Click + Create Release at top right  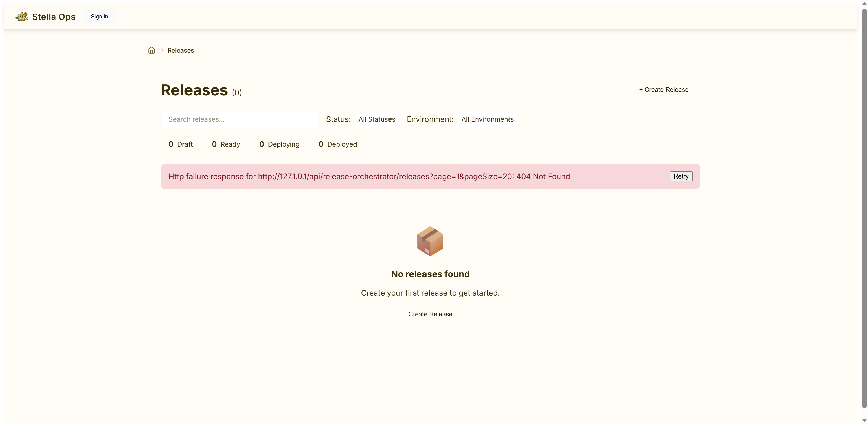pyautogui.click(x=664, y=90)
